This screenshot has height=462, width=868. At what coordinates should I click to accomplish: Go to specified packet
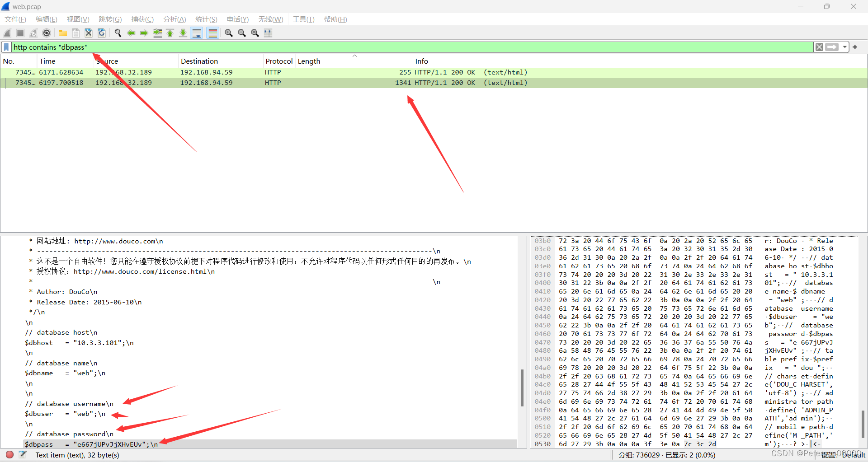click(x=157, y=33)
